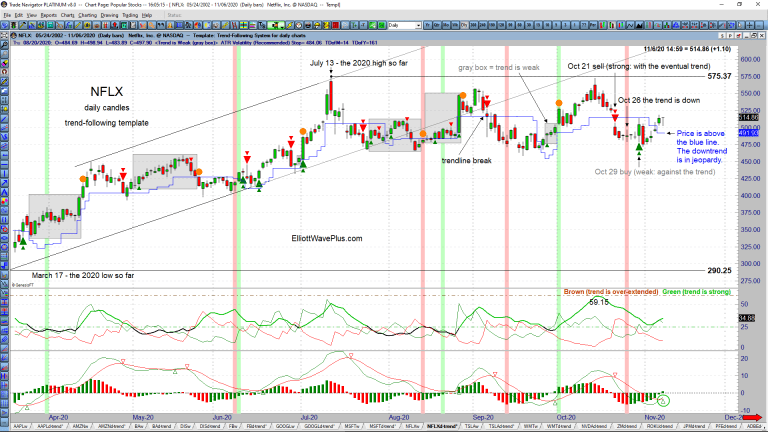The image size is (768, 432).
Task: Restore the inner chart window
Action: click(x=754, y=36)
